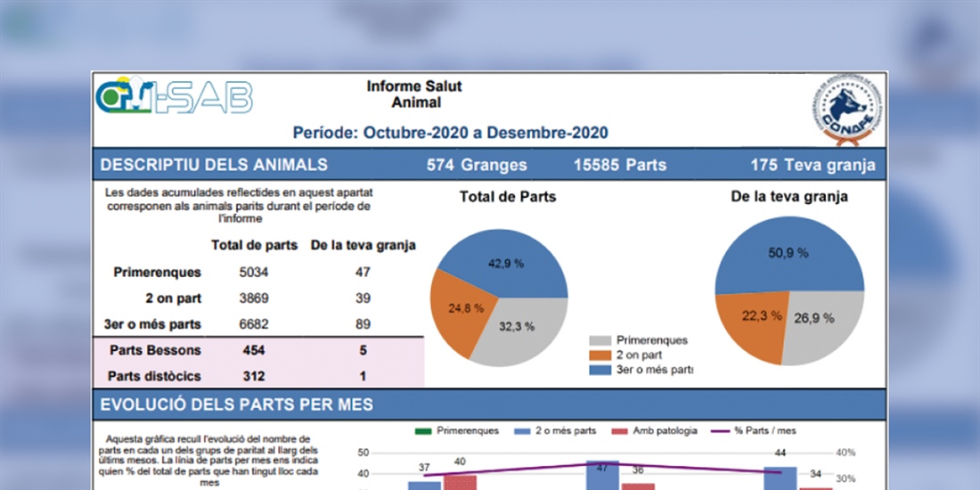This screenshot has width=980, height=490.
Task: Click the 'Total de Parts' pie chart title
Action: point(508,197)
